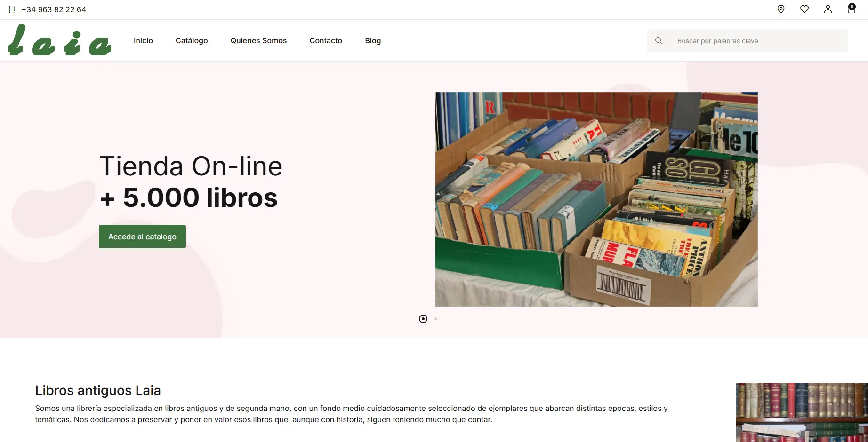Image resolution: width=868 pixels, height=442 pixels.
Task: Open the user account icon
Action: pos(828,9)
